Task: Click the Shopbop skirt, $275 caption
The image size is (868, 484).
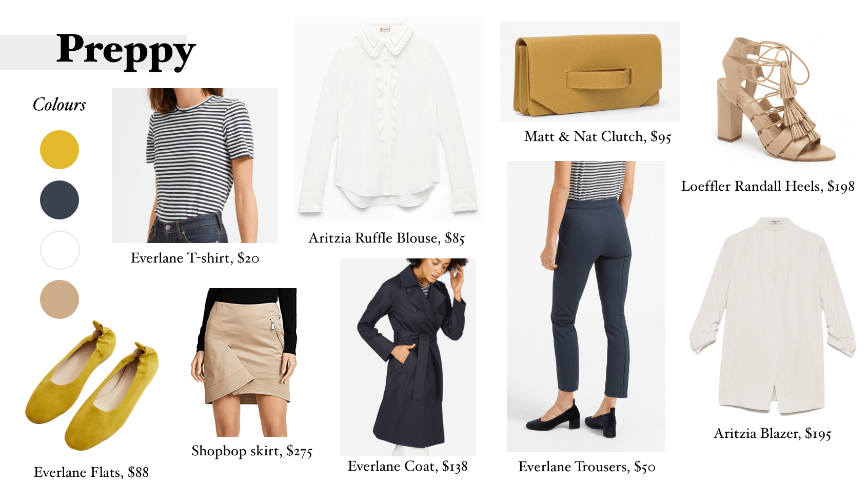Action: (x=252, y=451)
